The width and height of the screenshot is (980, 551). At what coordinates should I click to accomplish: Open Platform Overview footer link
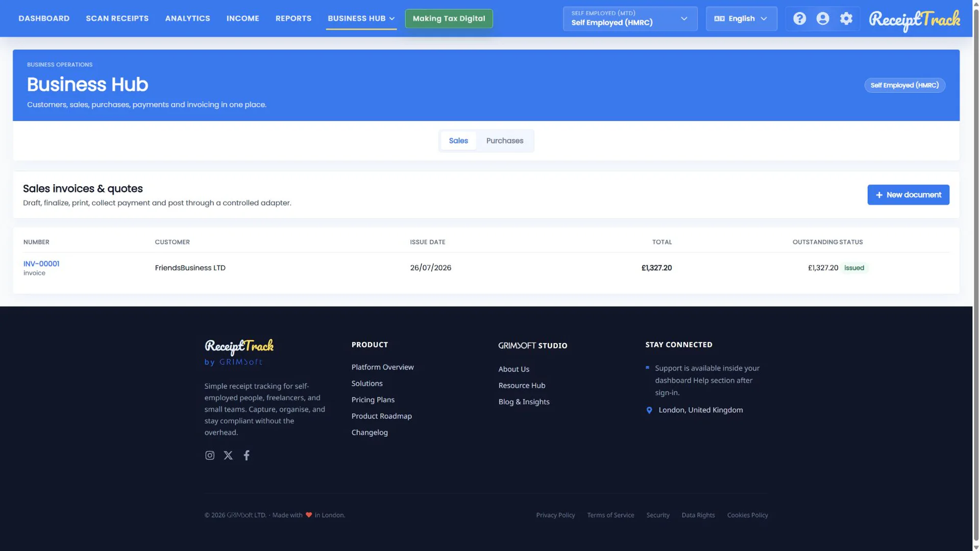[x=382, y=367]
